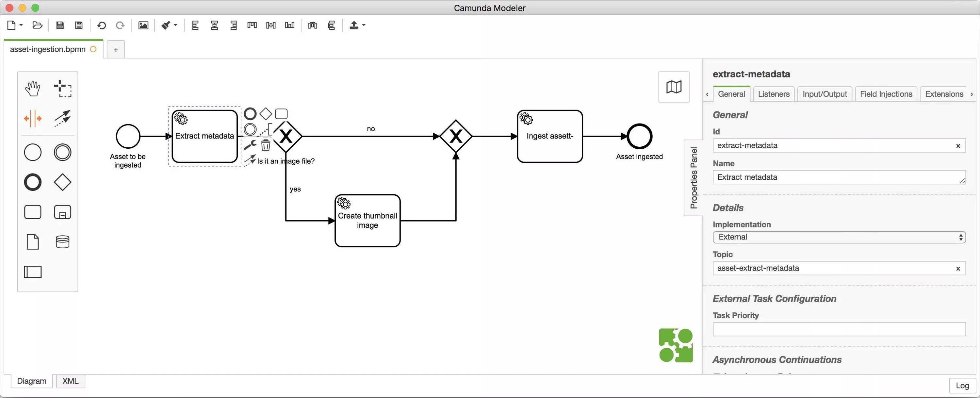Select the hand tool in the palette
Screen dimensions: 980x398
[x=32, y=88]
